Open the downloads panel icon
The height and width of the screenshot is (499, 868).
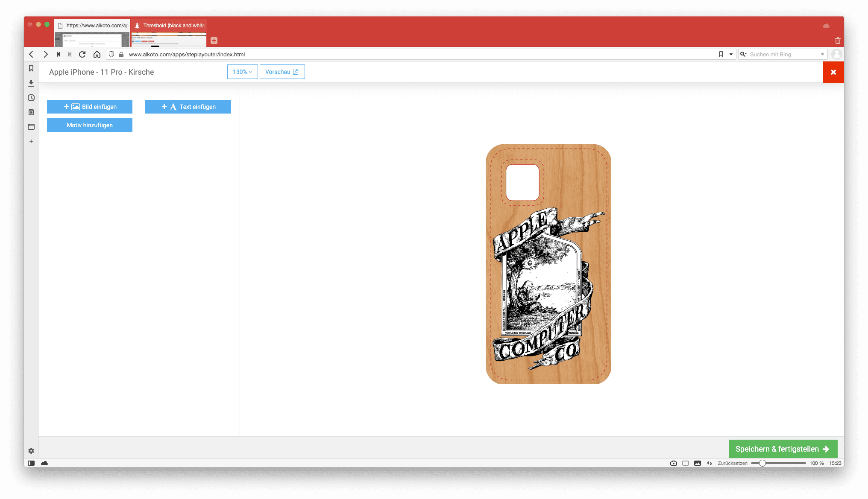coord(31,83)
